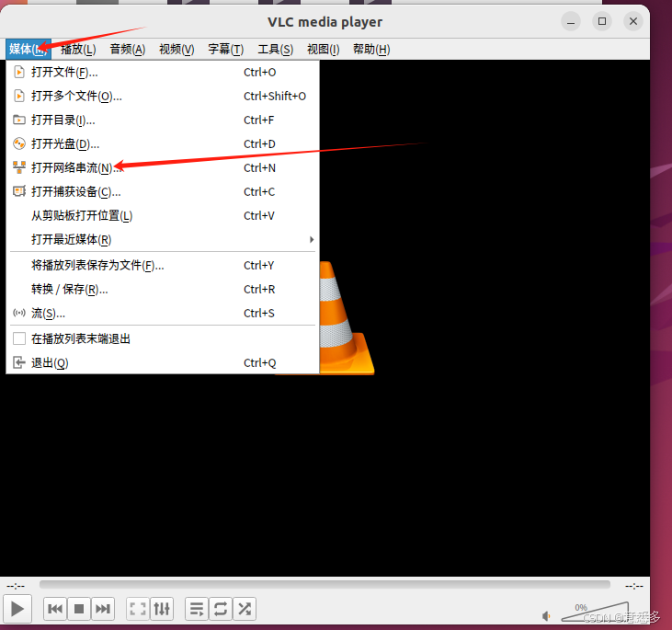Image resolution: width=672 pixels, height=630 pixels.
Task: Choose 退出(Q) to quit VLC
Action: (x=163, y=362)
